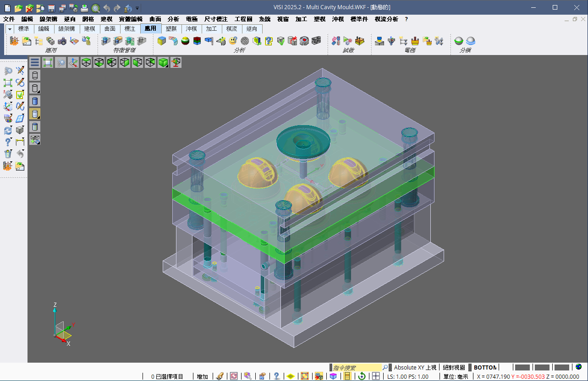
Task: Open the 分析 menu
Action: coord(173,19)
